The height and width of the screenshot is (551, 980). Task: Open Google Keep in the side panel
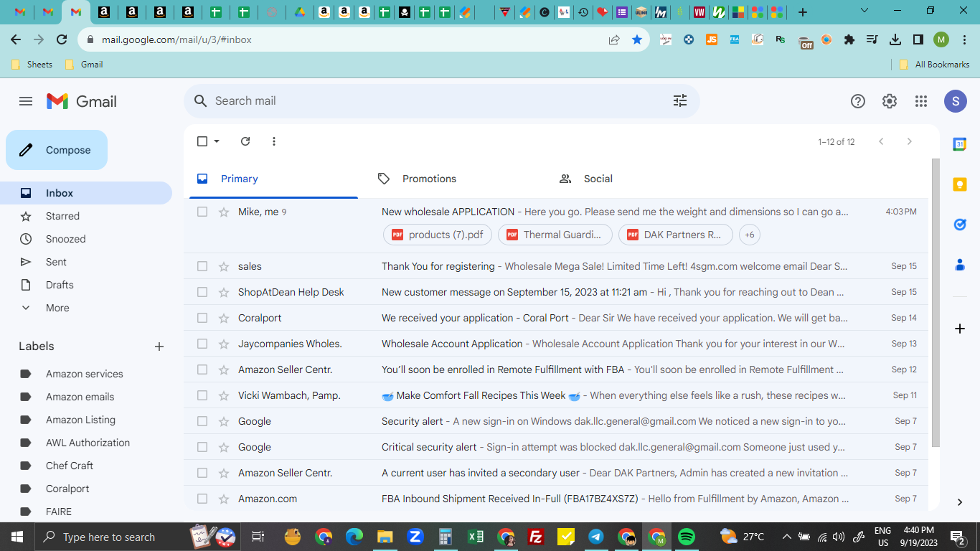point(959,184)
